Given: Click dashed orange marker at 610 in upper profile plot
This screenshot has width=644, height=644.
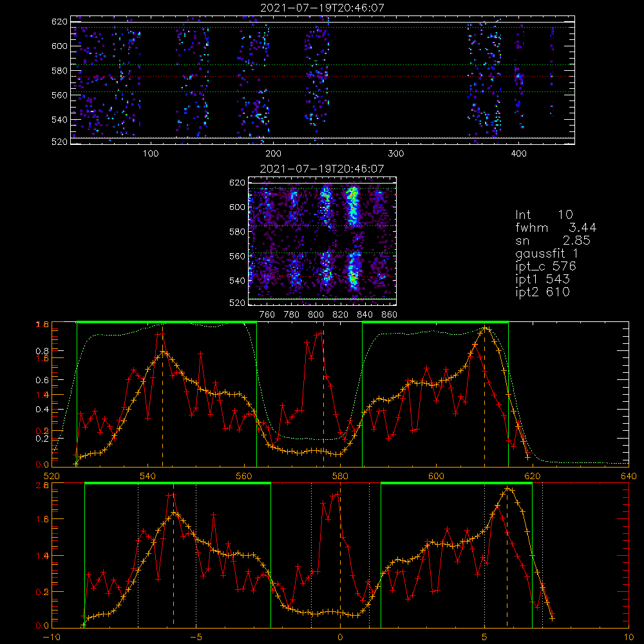Looking at the screenshot, I should [485, 394].
